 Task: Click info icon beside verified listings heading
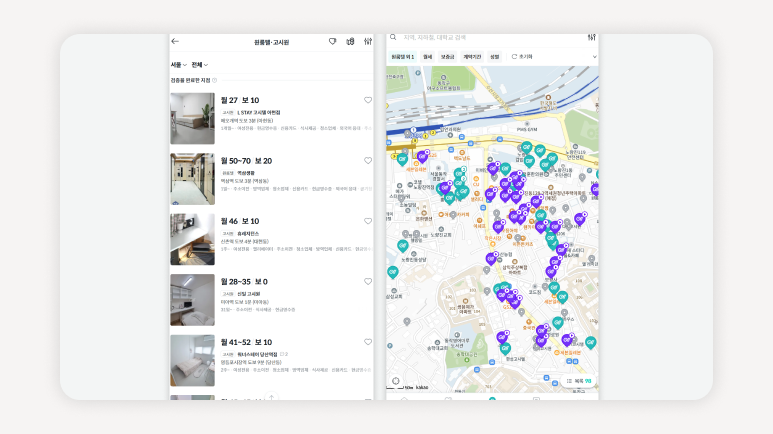[214, 80]
